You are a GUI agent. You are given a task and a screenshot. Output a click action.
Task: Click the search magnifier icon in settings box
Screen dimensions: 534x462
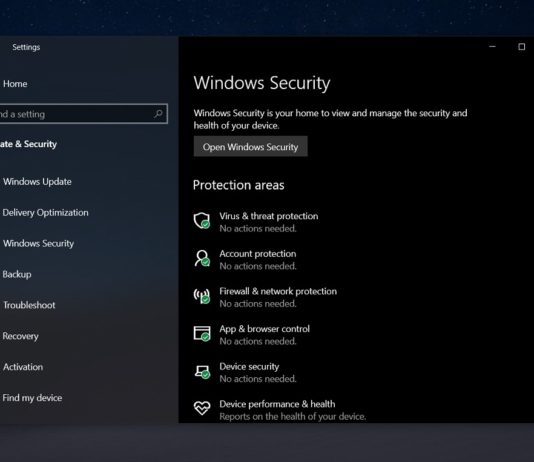click(x=158, y=114)
